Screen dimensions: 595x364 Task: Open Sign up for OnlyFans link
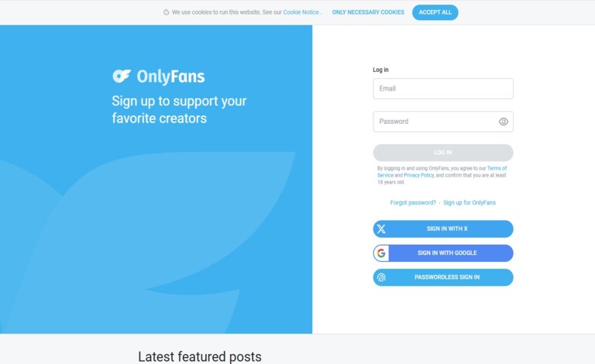pos(469,203)
